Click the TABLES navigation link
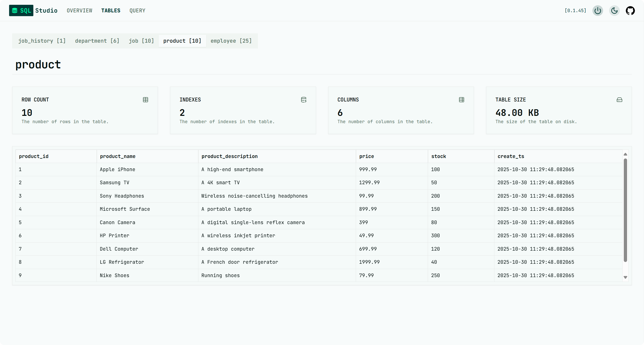Image resolution: width=644 pixels, height=345 pixels. pyautogui.click(x=111, y=11)
